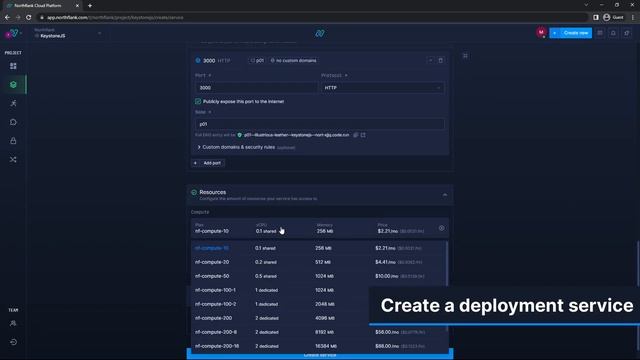The image size is (640, 360).
Task: Collapse port 3000 panel chevron
Action: (x=430, y=60)
